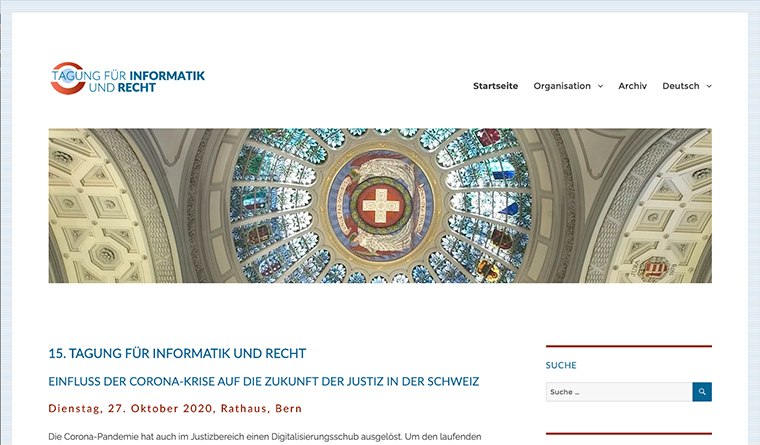Select the Deutsch language menu
The height and width of the screenshot is (445, 760).
[x=681, y=86]
